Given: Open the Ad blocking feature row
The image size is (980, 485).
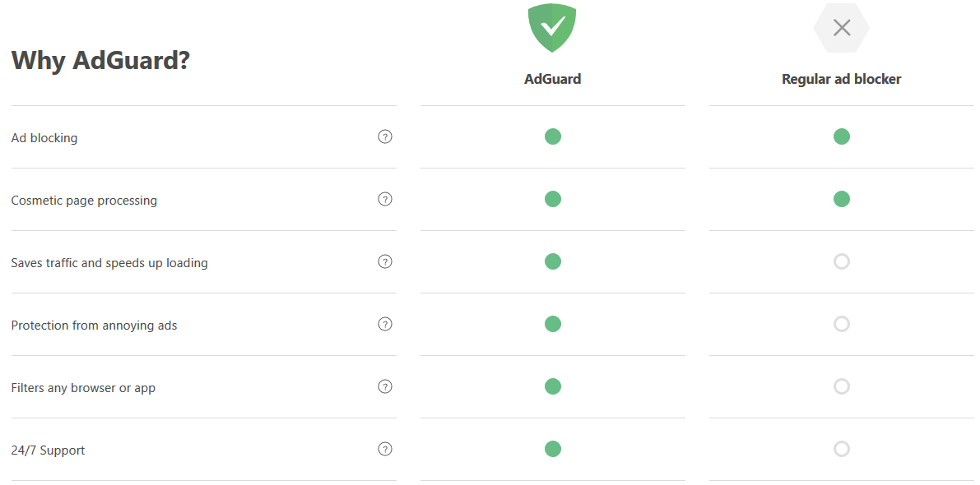Looking at the screenshot, I should pos(44,137).
